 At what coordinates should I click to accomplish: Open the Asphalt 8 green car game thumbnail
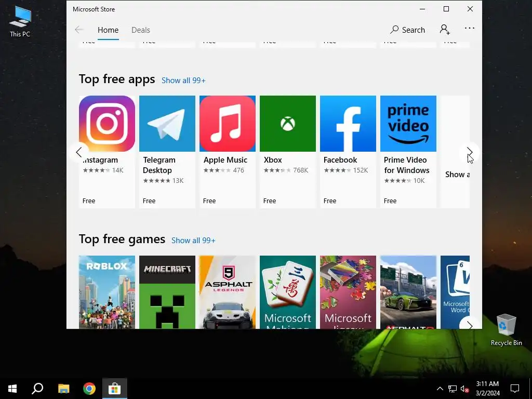click(408, 292)
